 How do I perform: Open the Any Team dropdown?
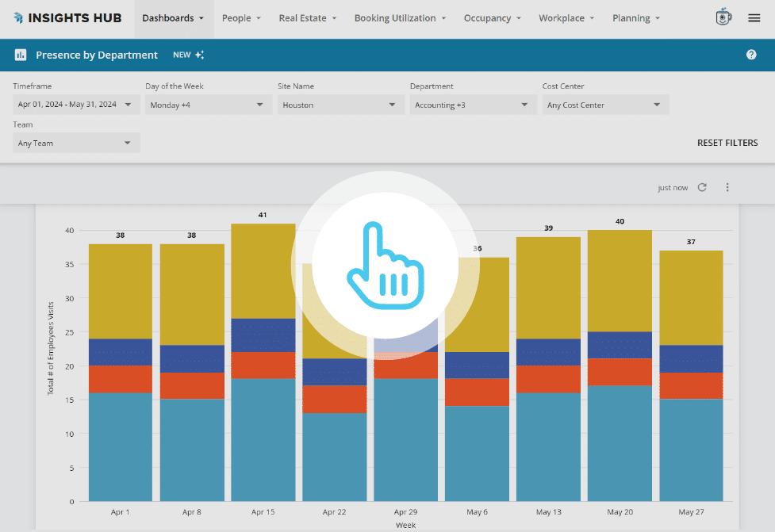click(76, 144)
